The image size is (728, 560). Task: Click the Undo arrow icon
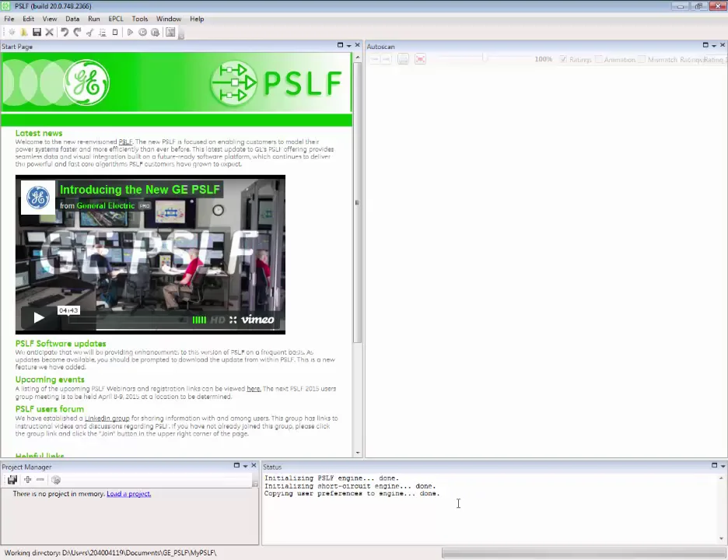(x=65, y=32)
